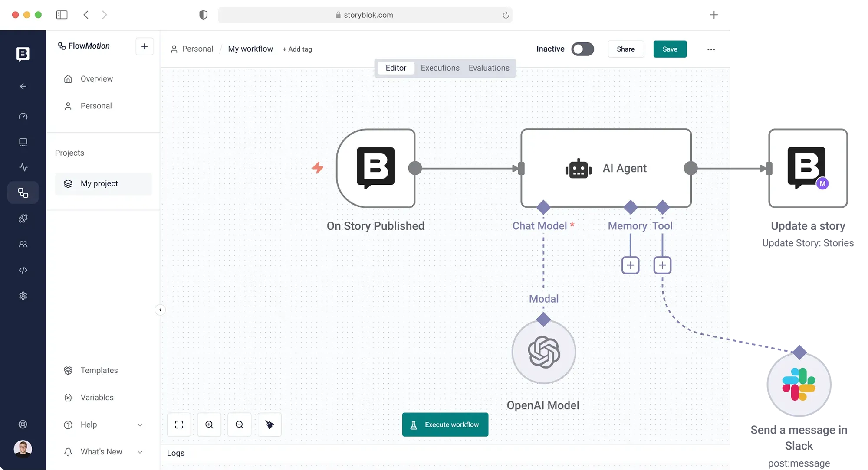Click the support lifebuoy icon
This screenshot has width=868, height=470.
(x=23, y=424)
